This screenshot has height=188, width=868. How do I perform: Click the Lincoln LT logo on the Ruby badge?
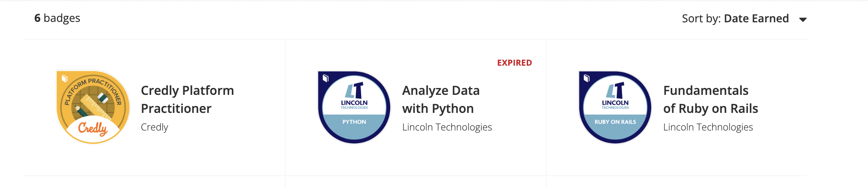pyautogui.click(x=616, y=91)
